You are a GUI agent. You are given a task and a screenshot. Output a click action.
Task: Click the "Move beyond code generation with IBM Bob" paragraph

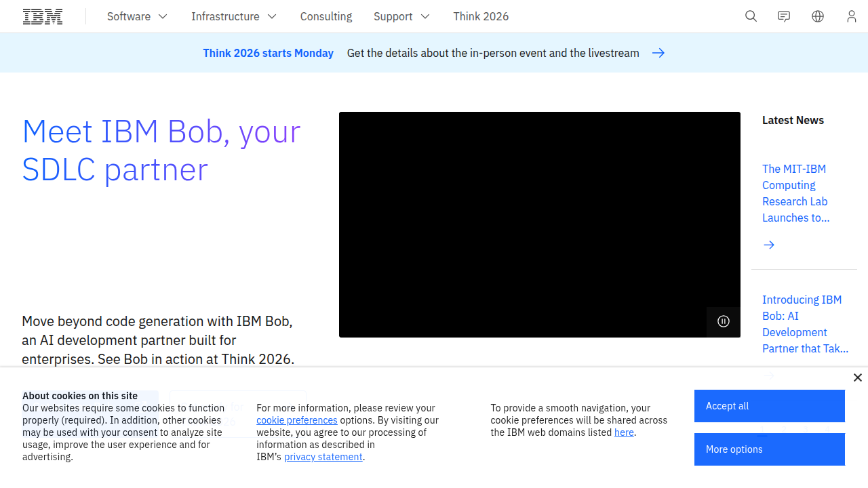[x=158, y=340]
